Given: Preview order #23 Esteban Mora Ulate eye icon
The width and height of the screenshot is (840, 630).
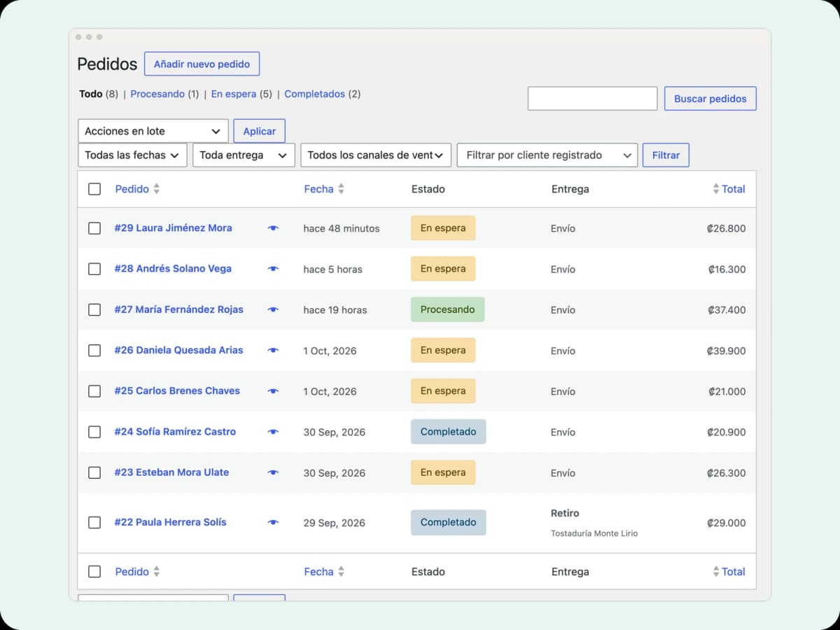Looking at the screenshot, I should tap(273, 472).
